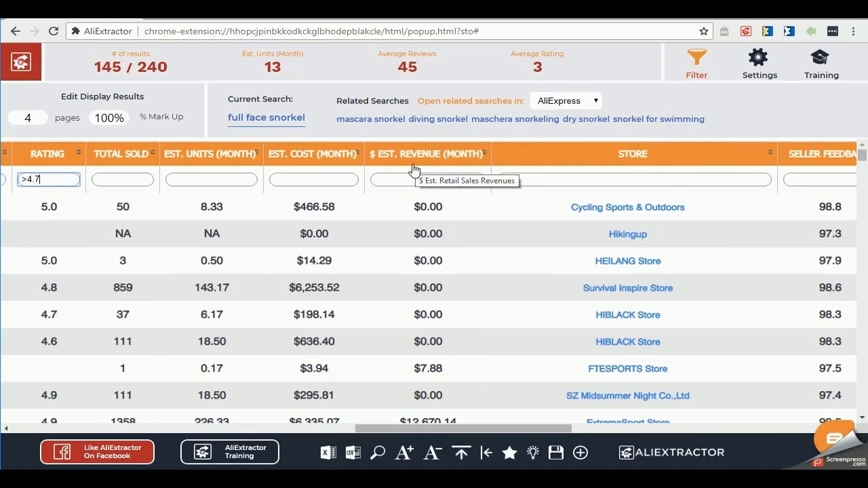Sort by the Seller Feedback column header
868x488 pixels.
click(818, 154)
